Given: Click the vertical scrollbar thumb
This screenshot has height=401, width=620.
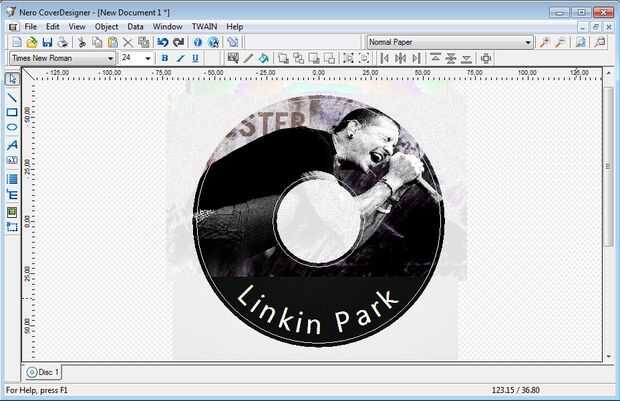Looking at the screenshot, I should click(x=608, y=167).
